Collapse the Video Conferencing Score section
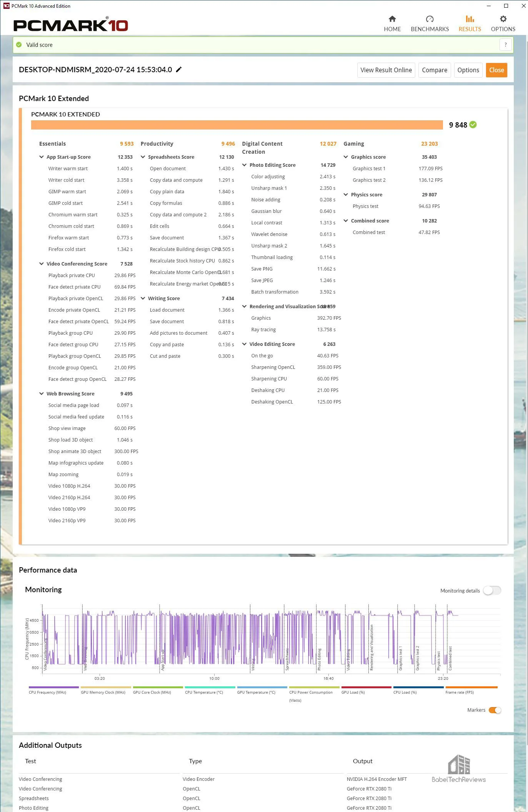The image size is (528, 812). click(42, 264)
